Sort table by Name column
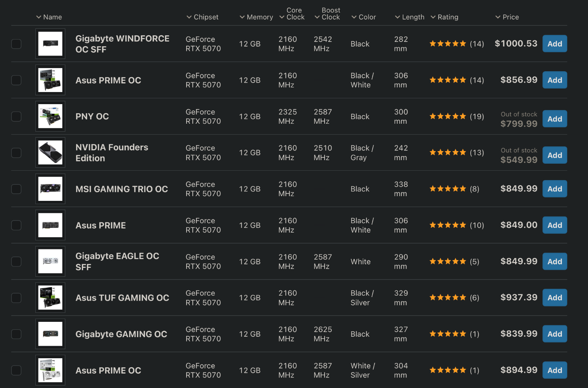 click(49, 17)
